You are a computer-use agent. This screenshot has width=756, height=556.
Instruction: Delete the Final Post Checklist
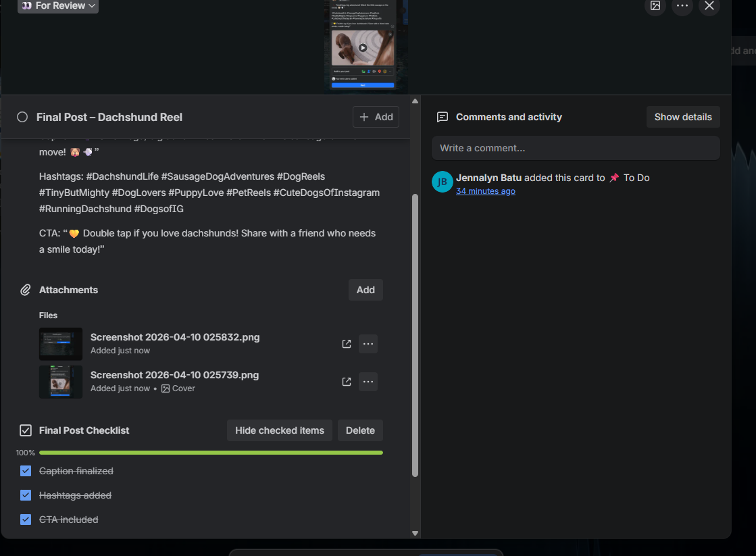tap(360, 430)
